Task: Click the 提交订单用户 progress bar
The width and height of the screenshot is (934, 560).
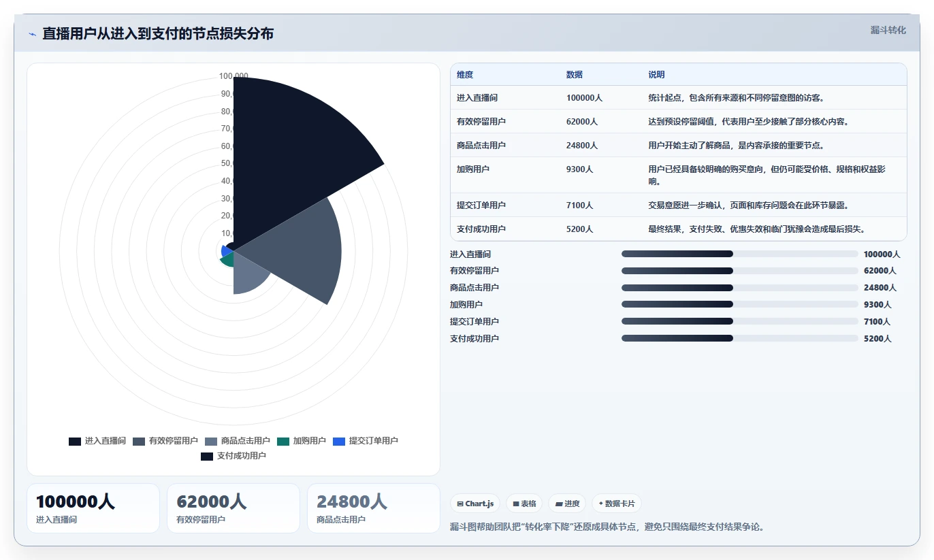Action: (x=739, y=321)
